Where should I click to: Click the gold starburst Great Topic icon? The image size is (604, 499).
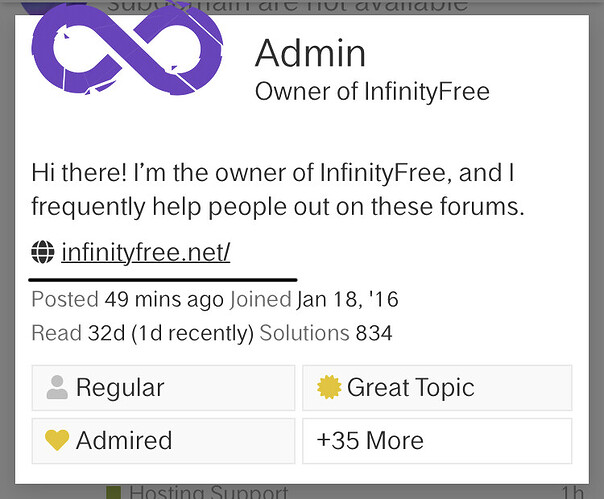click(329, 387)
